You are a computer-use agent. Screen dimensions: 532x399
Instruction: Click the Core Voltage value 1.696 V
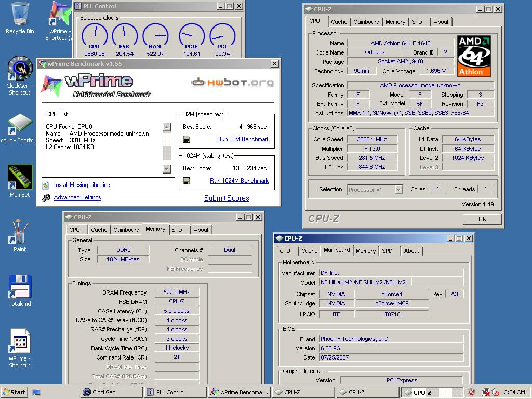[x=436, y=71]
